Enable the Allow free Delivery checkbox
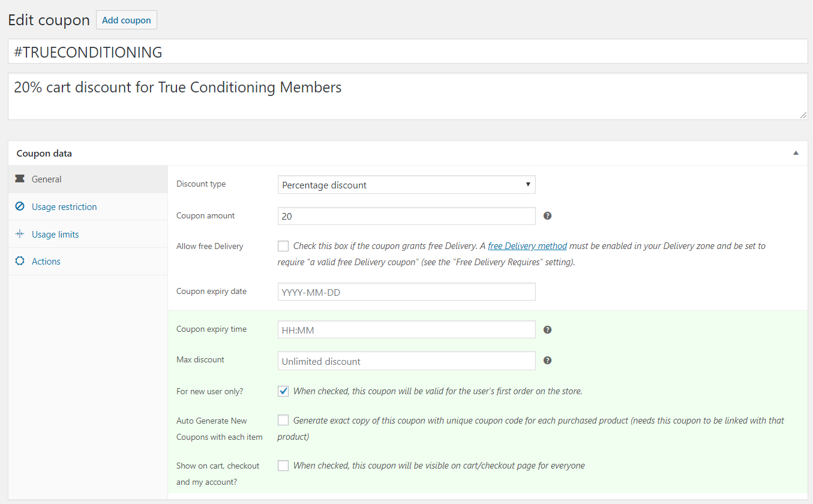813x504 pixels. pos(283,245)
